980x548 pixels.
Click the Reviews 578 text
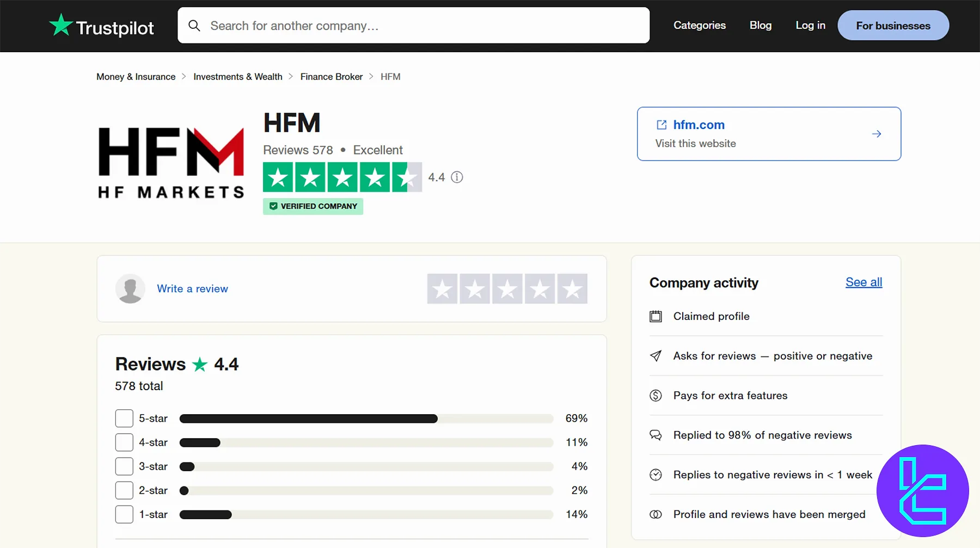click(298, 150)
